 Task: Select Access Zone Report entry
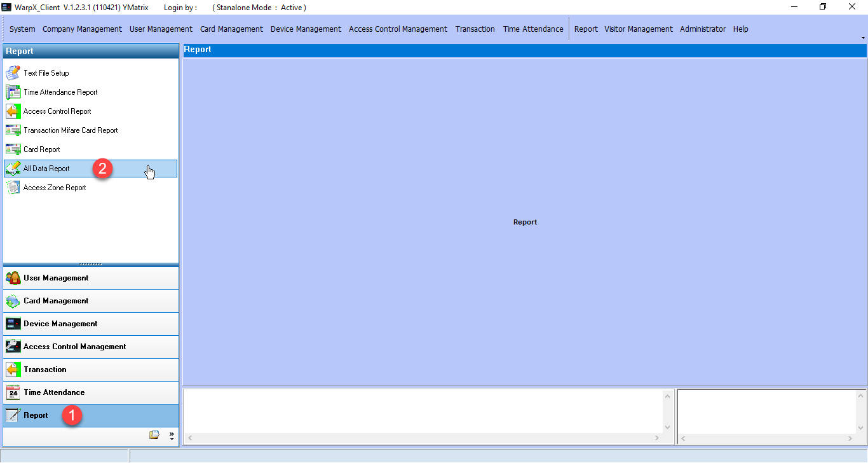90,188
